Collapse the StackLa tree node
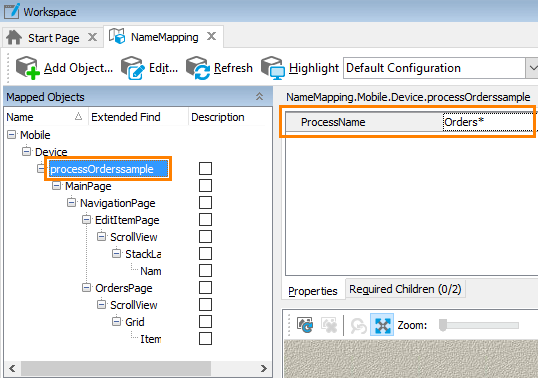Image resolution: width=538 pixels, height=378 pixels. [x=117, y=253]
